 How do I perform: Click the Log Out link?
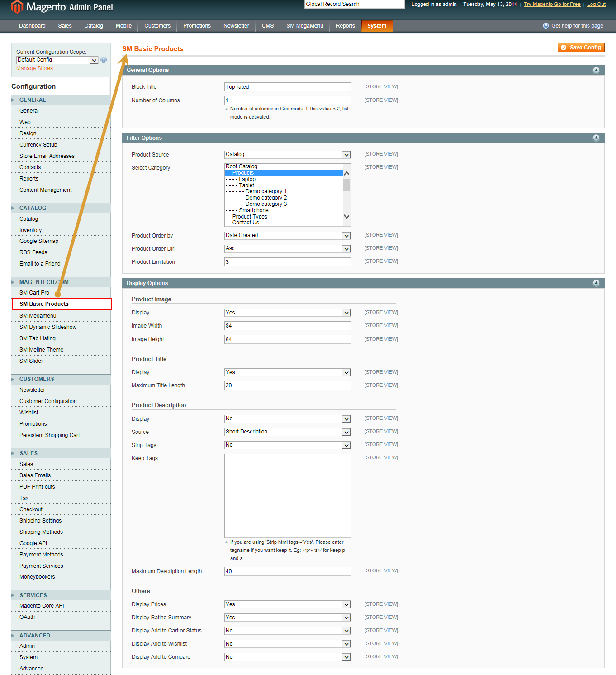596,4
